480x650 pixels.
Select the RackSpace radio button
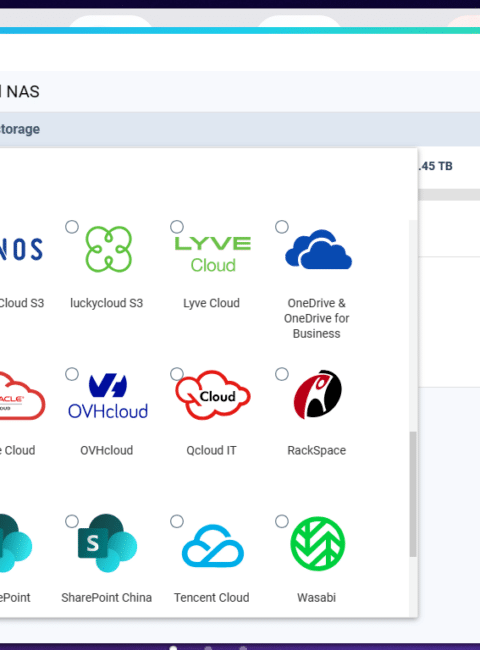[282, 374]
